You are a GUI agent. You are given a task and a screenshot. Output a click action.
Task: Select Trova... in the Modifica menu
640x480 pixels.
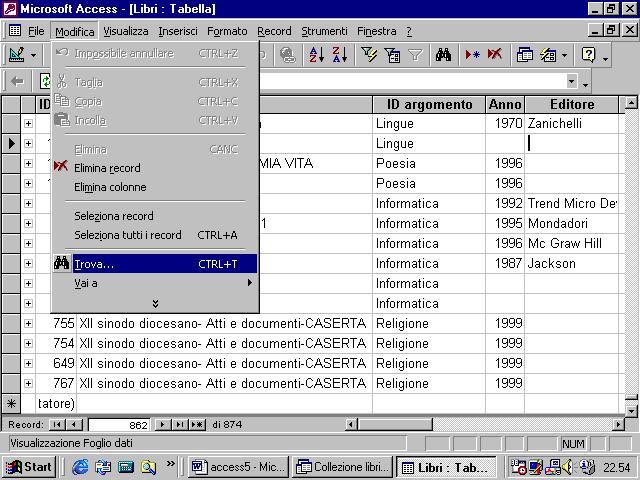point(155,264)
